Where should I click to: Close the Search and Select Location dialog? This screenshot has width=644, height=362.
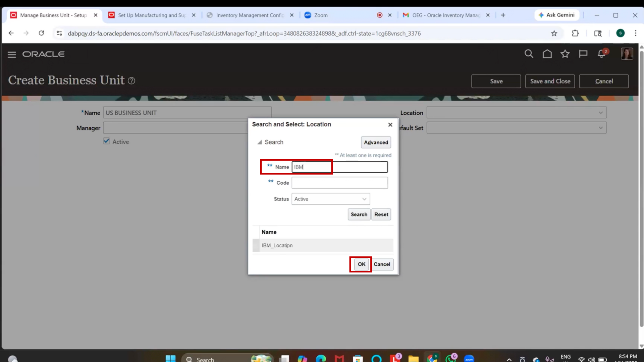click(390, 125)
